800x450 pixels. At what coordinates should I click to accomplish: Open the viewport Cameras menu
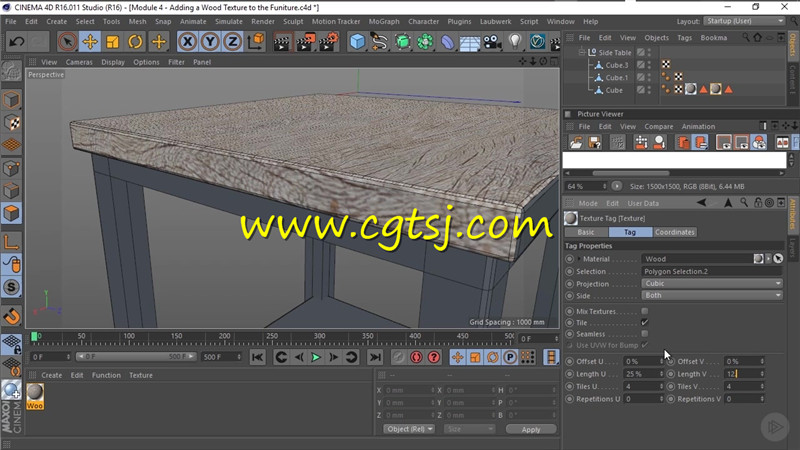pos(79,62)
